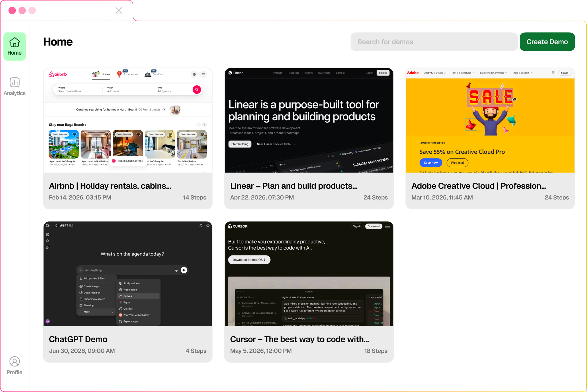
Task: Click the Create Demo button
Action: [x=547, y=42]
